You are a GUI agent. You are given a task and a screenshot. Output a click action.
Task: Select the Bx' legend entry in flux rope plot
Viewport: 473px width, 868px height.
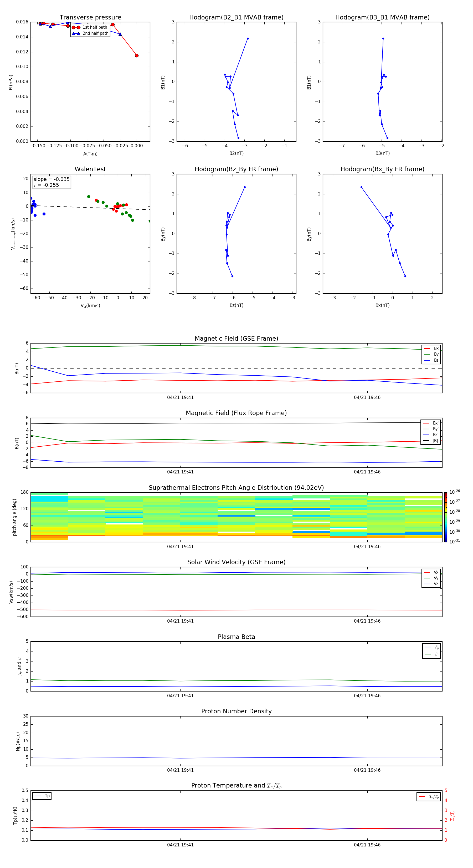[x=431, y=423]
